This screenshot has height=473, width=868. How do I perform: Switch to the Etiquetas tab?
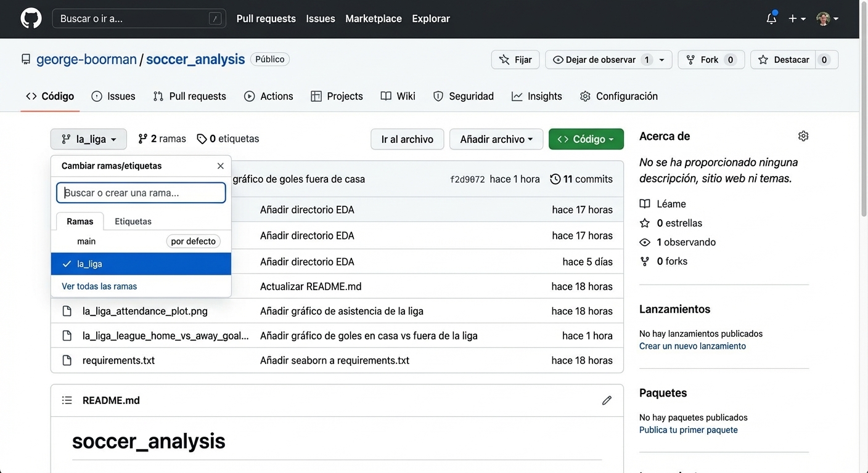[x=133, y=221]
